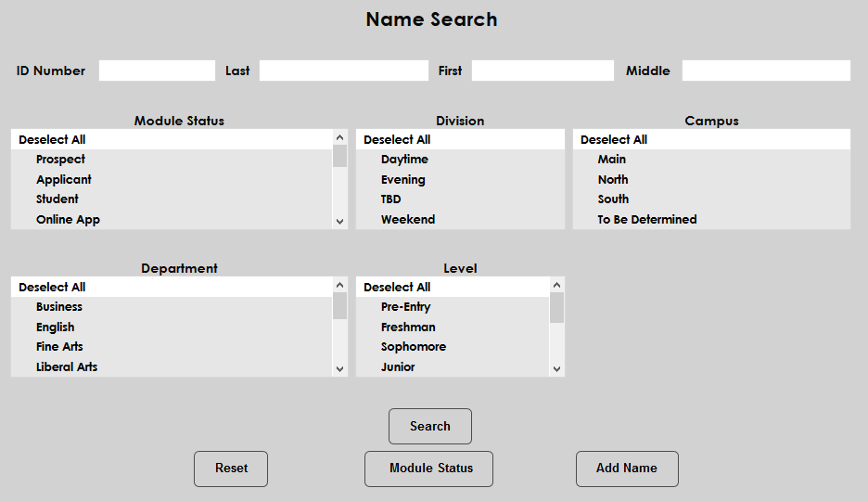Choose Online App in Module Status
This screenshot has width=868, height=501.
(x=69, y=220)
